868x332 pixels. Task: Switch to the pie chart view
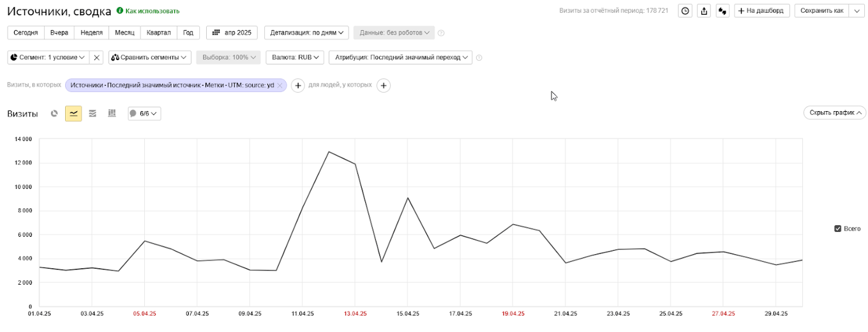click(54, 114)
